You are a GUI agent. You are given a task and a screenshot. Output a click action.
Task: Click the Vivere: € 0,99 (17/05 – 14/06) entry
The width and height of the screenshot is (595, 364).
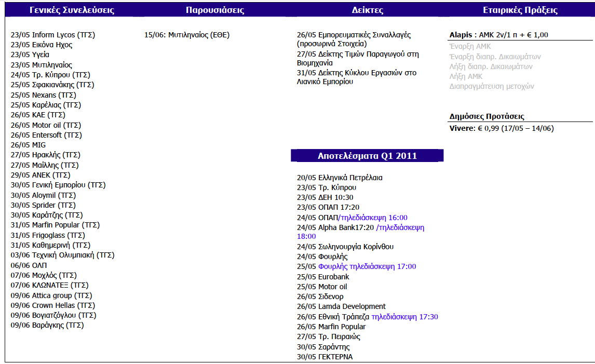pyautogui.click(x=501, y=128)
